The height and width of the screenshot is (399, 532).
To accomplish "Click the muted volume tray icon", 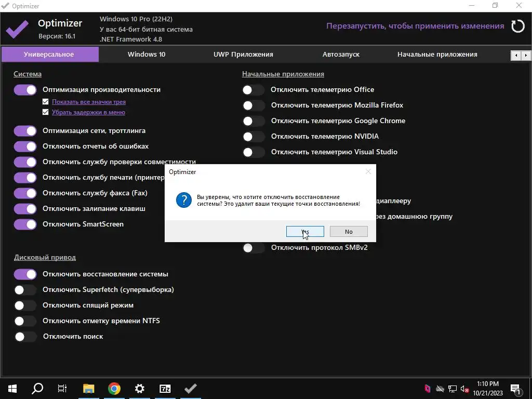I will [464, 389].
